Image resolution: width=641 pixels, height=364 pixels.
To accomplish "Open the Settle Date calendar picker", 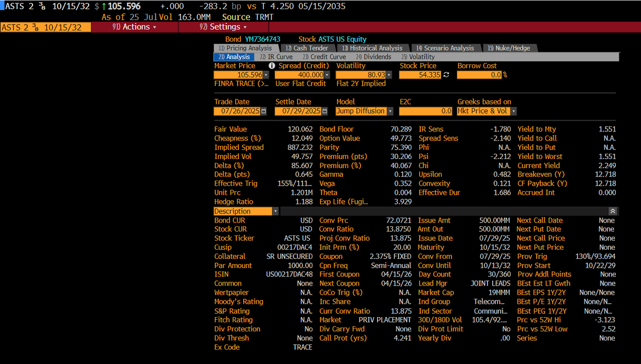I will (x=324, y=111).
